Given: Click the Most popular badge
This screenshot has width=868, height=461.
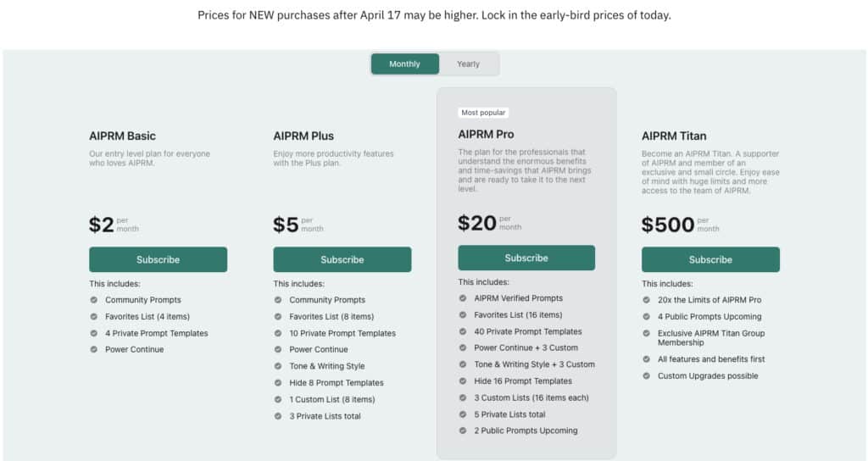Looking at the screenshot, I should point(483,113).
